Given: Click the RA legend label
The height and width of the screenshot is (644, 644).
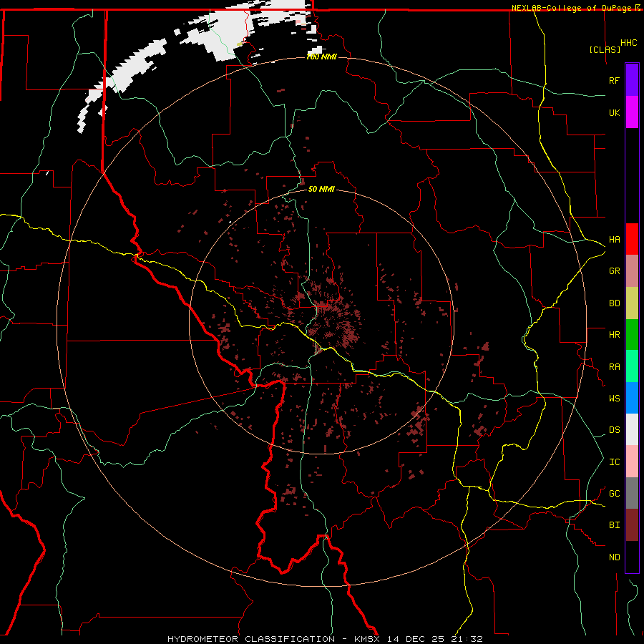Looking at the screenshot, I should (x=615, y=367).
